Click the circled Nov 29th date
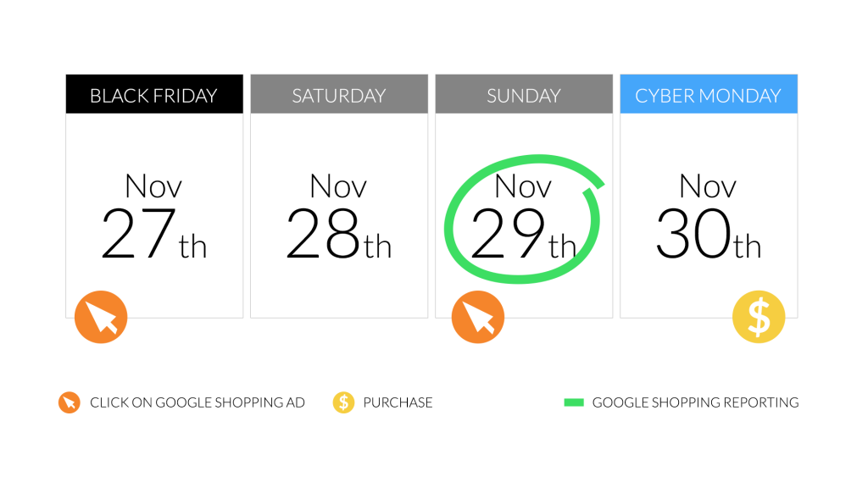 tap(523, 217)
